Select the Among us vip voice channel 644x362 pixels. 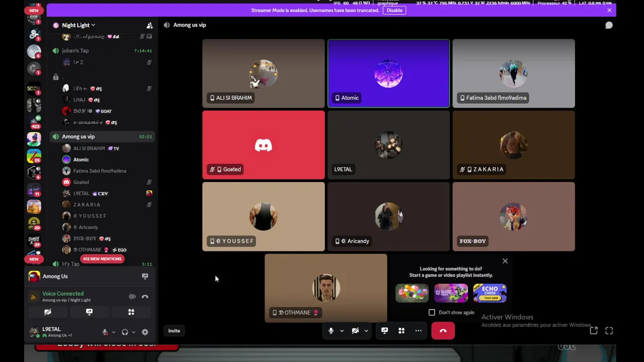point(103,137)
